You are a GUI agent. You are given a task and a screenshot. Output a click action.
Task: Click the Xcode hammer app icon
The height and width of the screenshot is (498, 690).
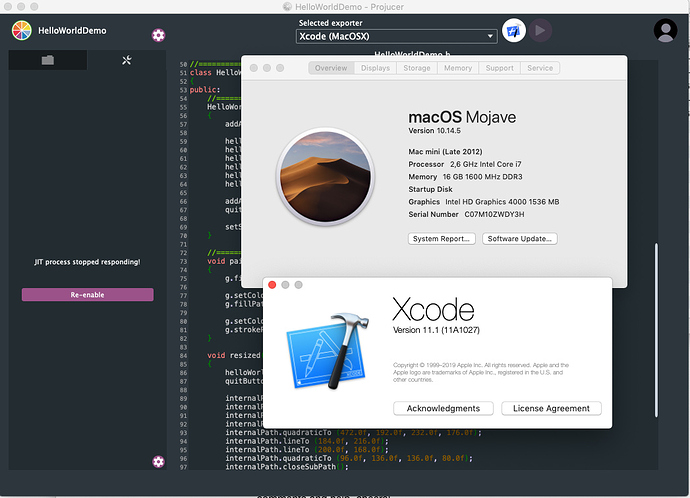(x=328, y=351)
